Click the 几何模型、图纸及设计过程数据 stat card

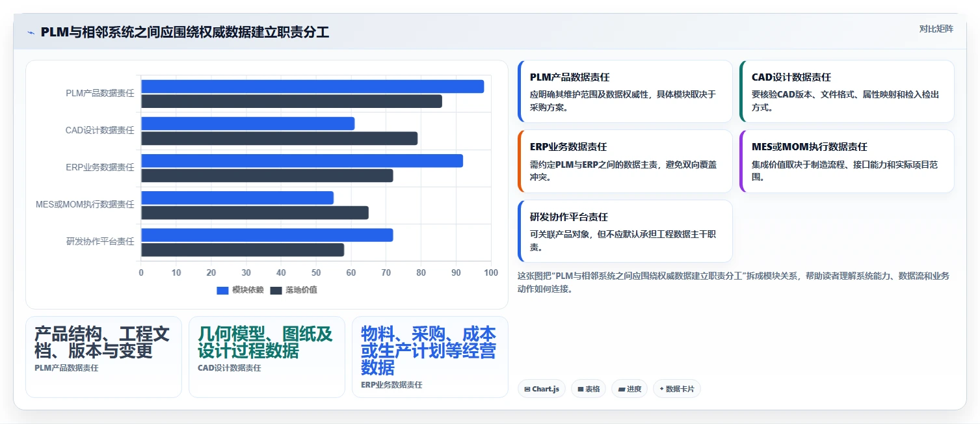[267, 357]
